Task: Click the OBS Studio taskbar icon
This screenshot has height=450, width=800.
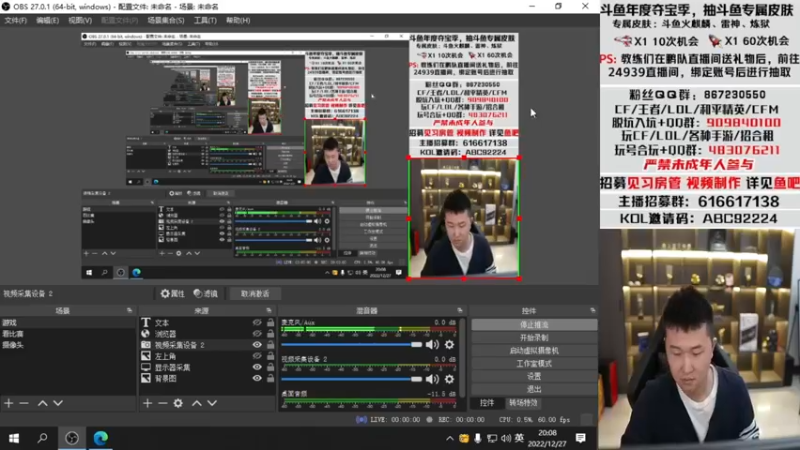Action: pos(72,438)
